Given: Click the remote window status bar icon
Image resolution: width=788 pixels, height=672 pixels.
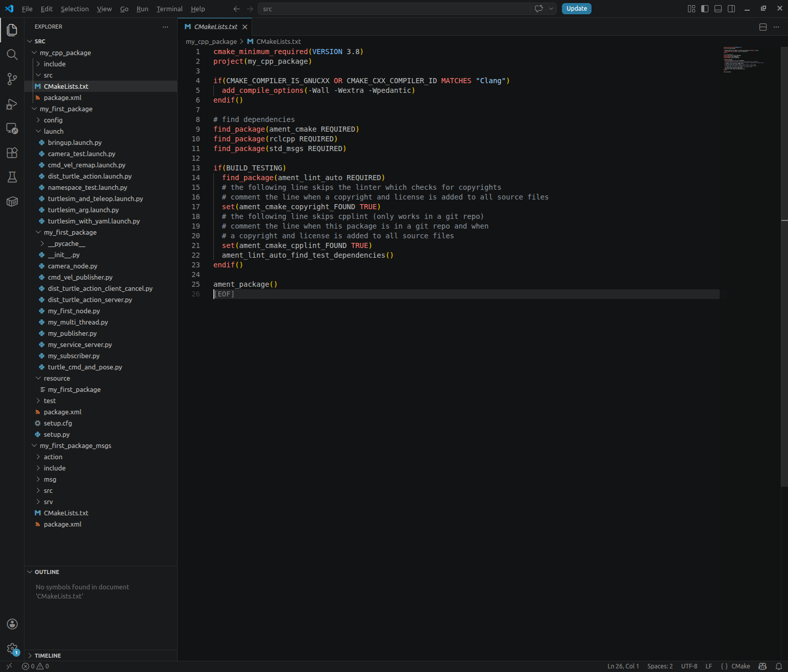Looking at the screenshot, I should pos(9,666).
